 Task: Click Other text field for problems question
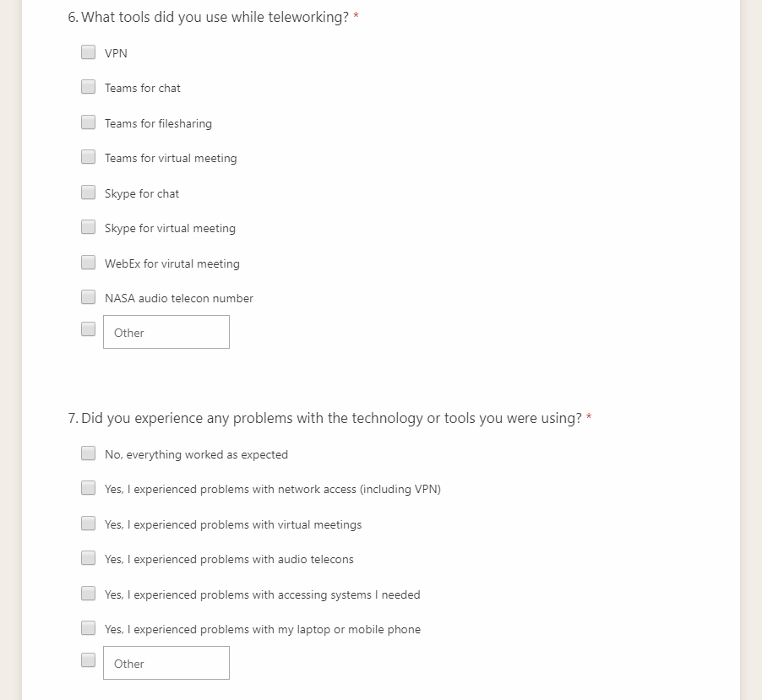coord(166,663)
